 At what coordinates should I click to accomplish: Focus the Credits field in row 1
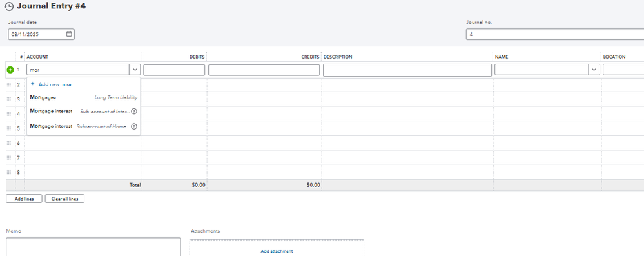point(264,70)
